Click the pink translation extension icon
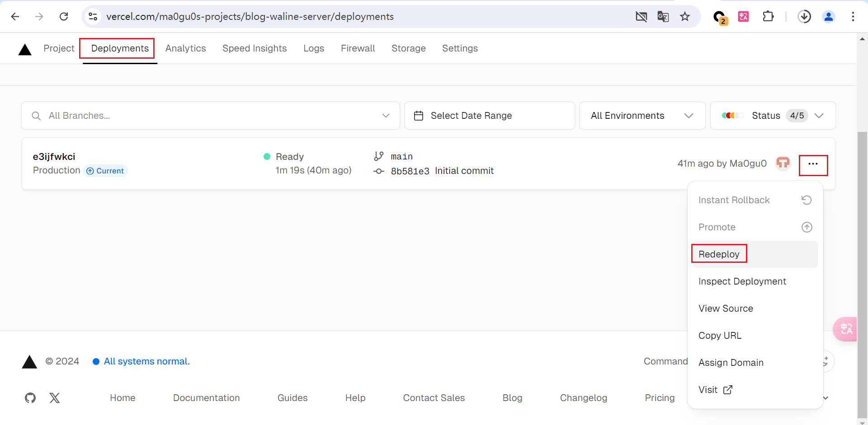The width and height of the screenshot is (868, 425). click(x=743, y=17)
